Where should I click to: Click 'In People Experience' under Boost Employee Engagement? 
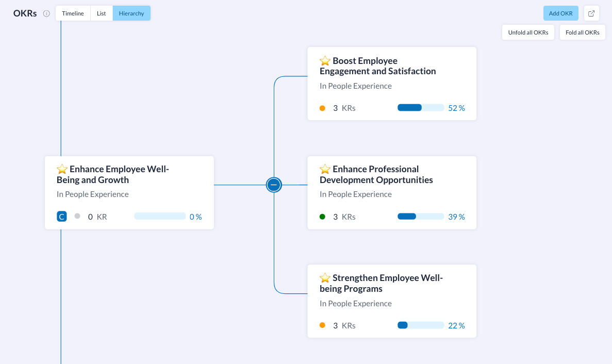pos(356,86)
